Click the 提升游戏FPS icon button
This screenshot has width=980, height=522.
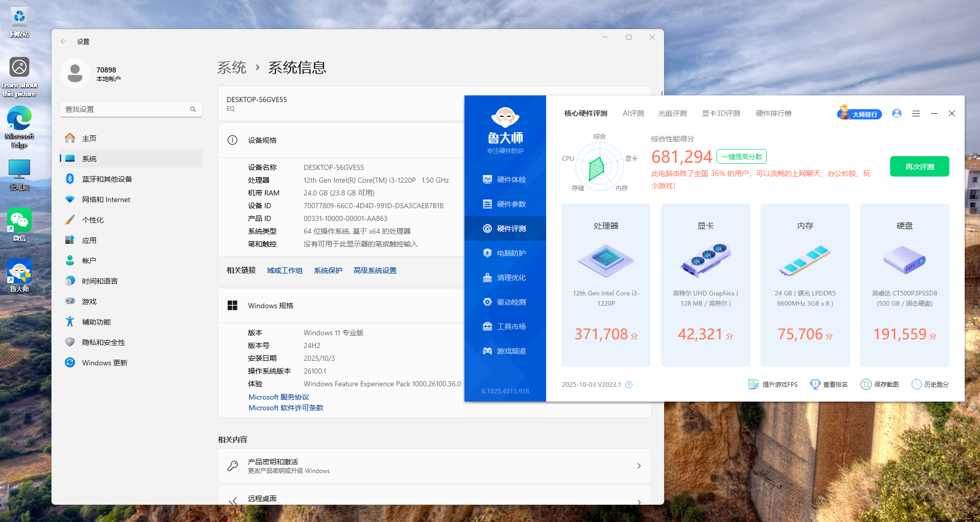point(773,384)
